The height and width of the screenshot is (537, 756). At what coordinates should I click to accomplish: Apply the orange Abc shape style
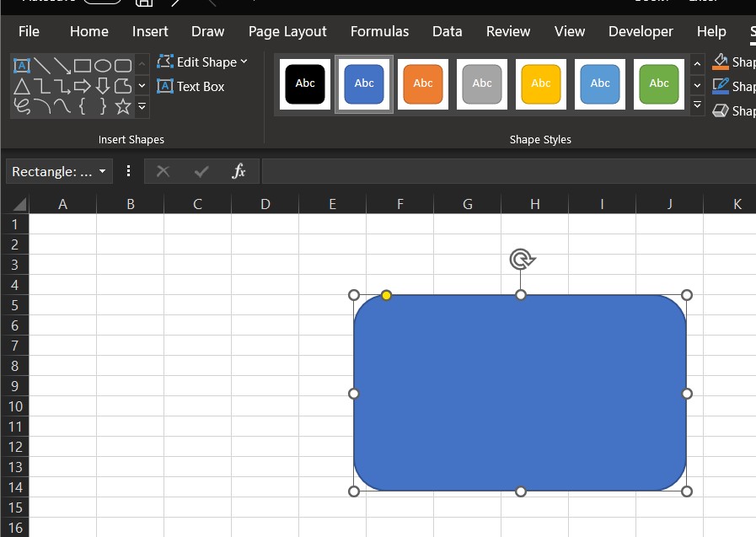click(423, 83)
